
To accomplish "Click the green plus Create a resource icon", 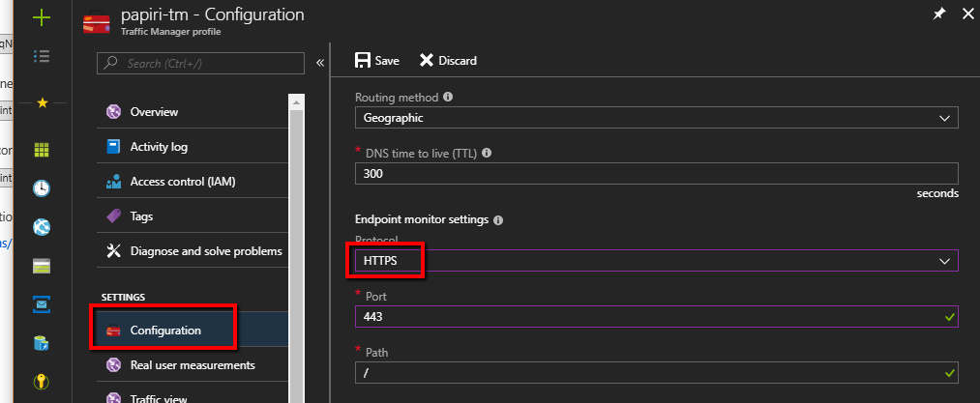I will [42, 17].
